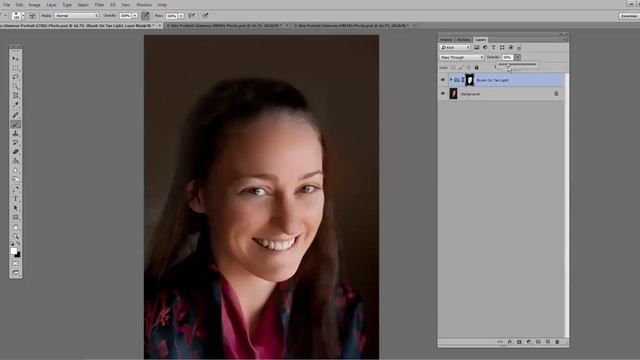Toggle shape layer filter

coord(502,48)
